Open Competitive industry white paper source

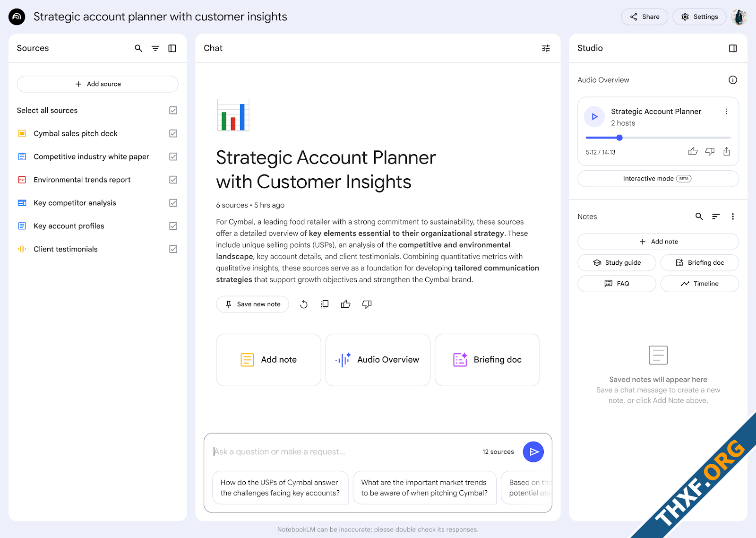91,156
